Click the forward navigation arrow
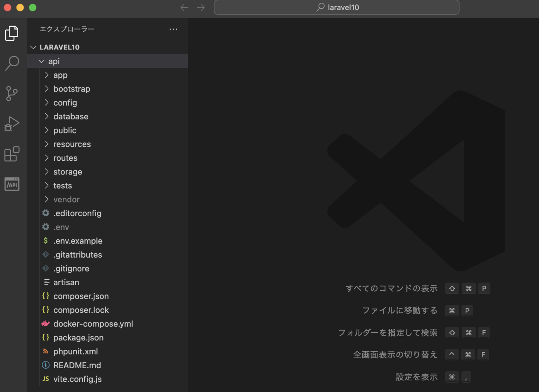 click(201, 7)
